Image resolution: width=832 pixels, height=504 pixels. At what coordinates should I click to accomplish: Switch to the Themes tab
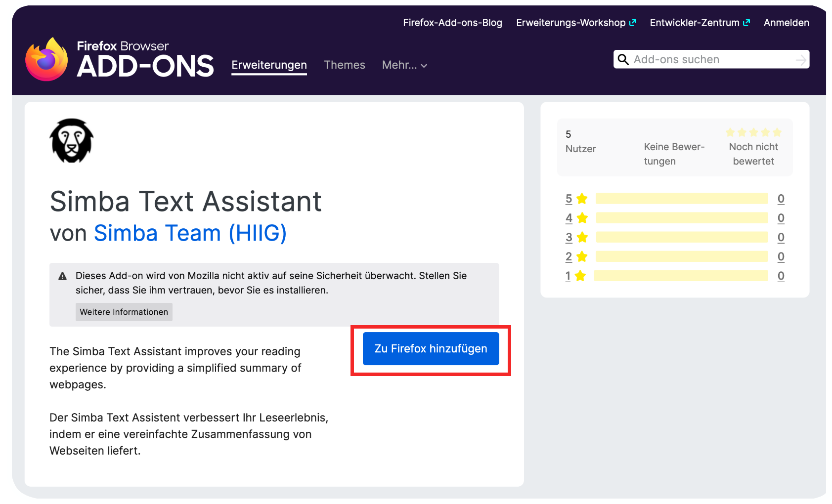coord(345,65)
